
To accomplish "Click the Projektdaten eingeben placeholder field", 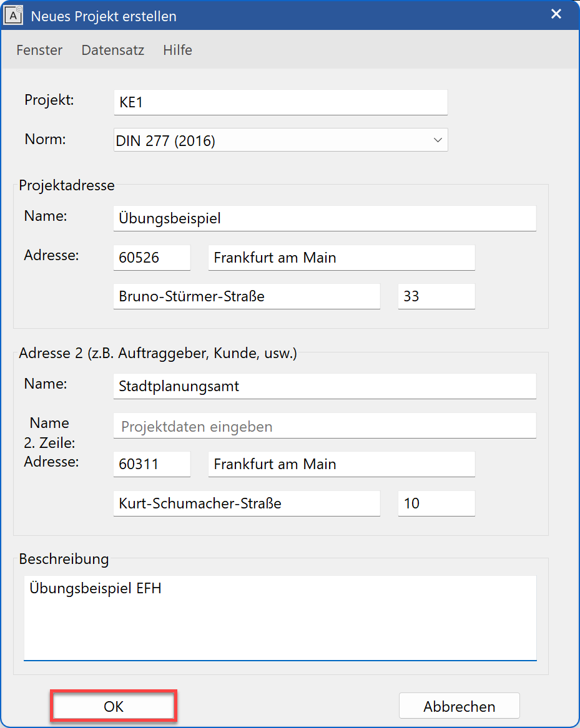I will click(x=325, y=426).
